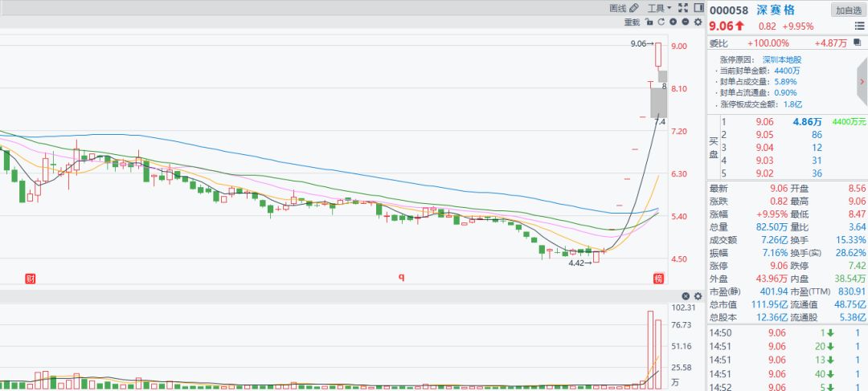868x391 pixels.
Task: Click the 4.42 low price label
Action: point(580,263)
